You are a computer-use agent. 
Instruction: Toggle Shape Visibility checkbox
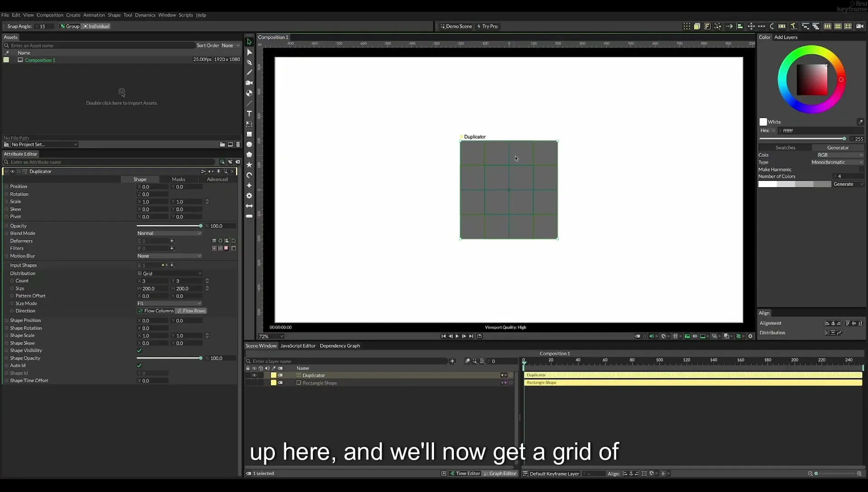[139, 350]
